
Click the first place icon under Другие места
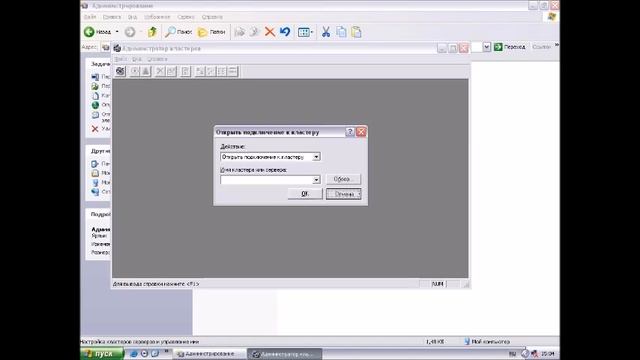coord(95,164)
